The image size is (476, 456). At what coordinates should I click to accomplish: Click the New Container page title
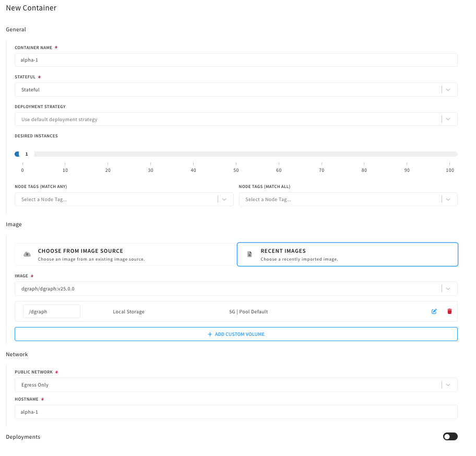(31, 8)
